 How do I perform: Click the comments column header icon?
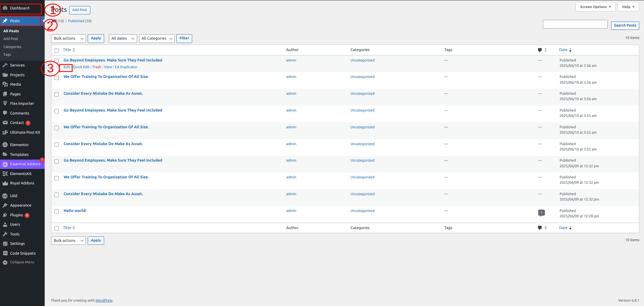540,50
